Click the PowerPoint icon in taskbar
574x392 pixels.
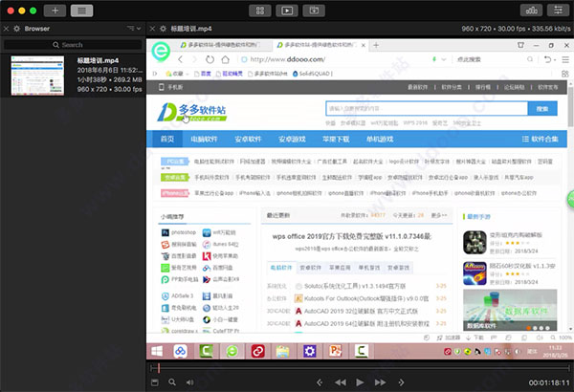tap(336, 352)
